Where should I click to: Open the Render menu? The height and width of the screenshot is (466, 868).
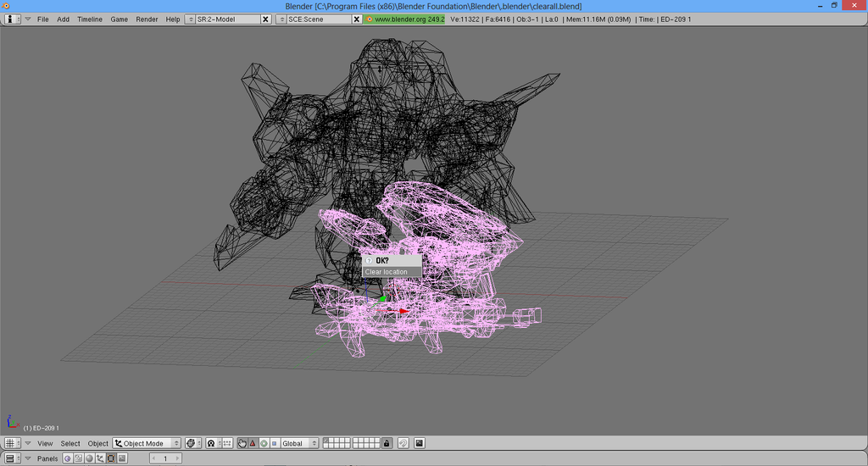tap(147, 19)
